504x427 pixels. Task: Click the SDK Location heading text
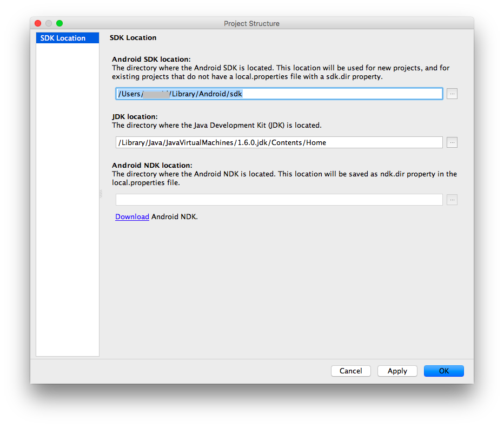133,38
